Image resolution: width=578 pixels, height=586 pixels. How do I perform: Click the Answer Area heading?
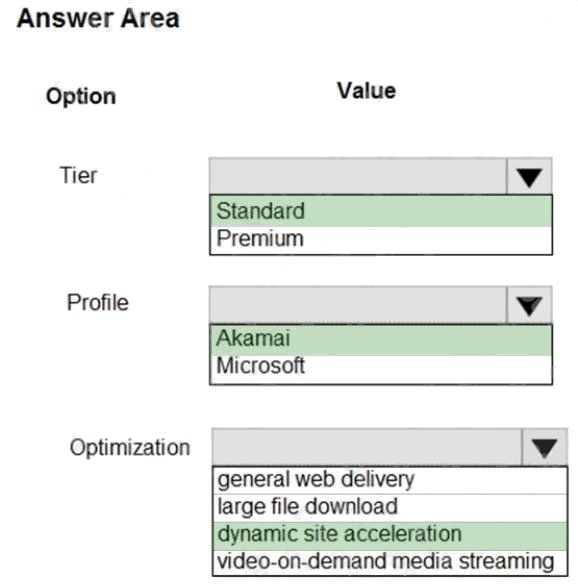pyautogui.click(x=98, y=18)
